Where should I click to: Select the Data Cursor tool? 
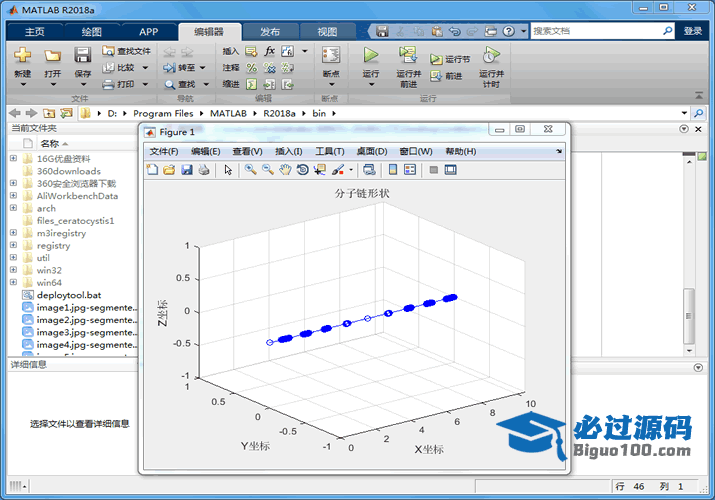[x=320, y=170]
